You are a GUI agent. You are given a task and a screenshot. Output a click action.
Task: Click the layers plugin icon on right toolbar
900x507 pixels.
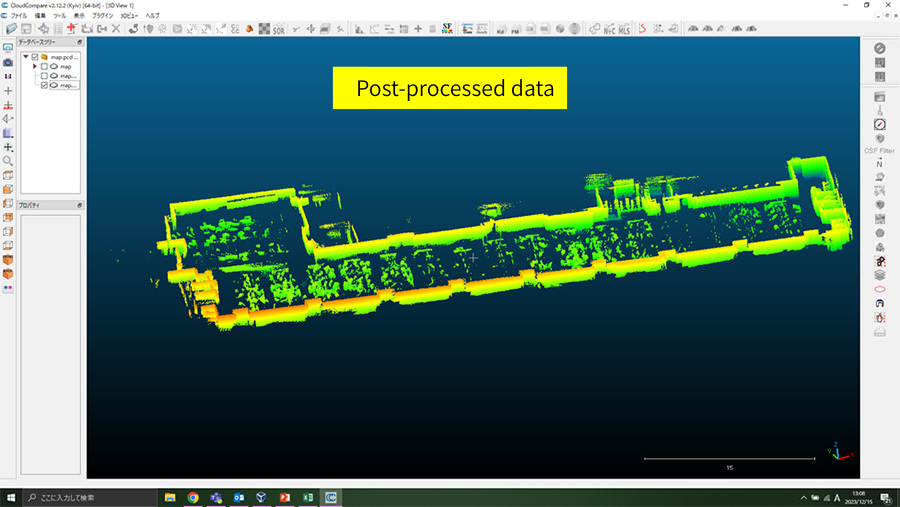point(879,275)
